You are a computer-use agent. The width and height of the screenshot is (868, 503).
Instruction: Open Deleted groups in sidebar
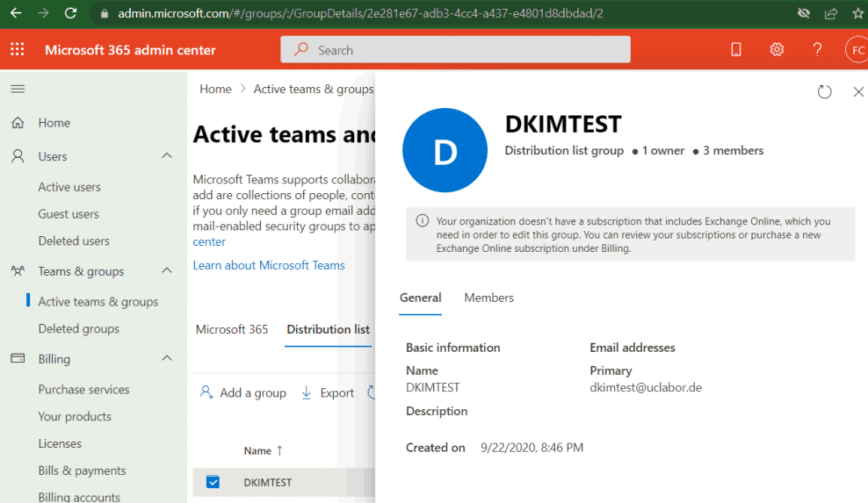coord(78,328)
